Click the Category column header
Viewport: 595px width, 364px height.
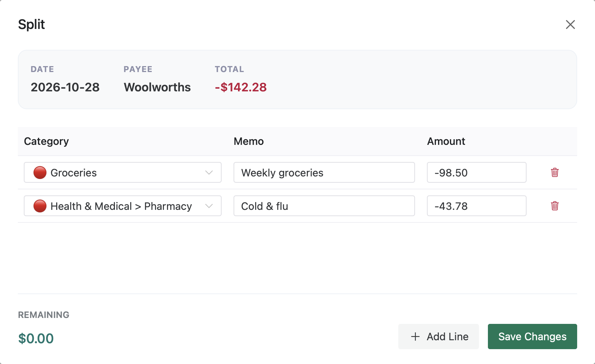pos(46,142)
